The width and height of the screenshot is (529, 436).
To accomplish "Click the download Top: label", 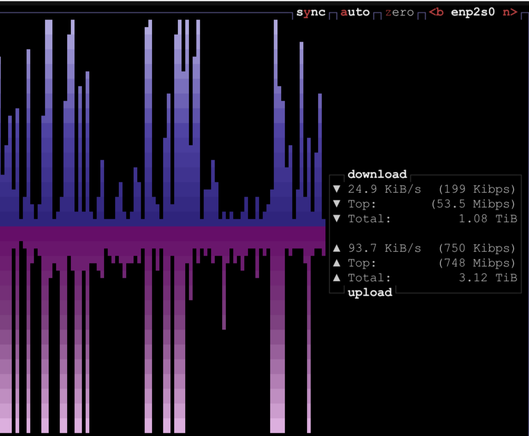I will (x=362, y=204).
